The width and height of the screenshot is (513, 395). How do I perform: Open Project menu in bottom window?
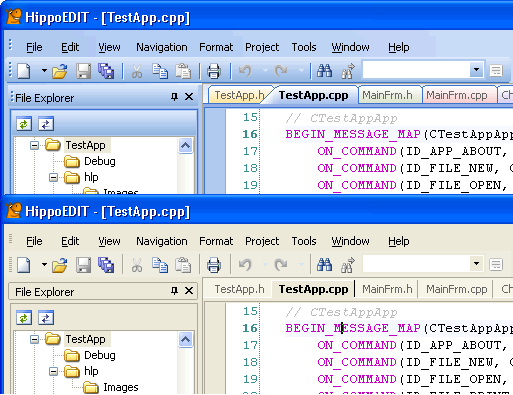[x=262, y=241]
